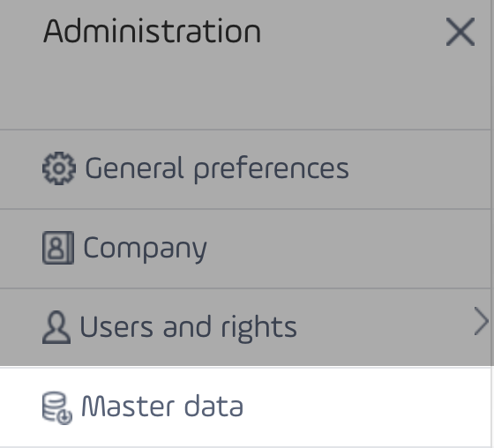Click the Users and rights person icon
Viewport: 494px width, 448px height.
click(x=56, y=327)
